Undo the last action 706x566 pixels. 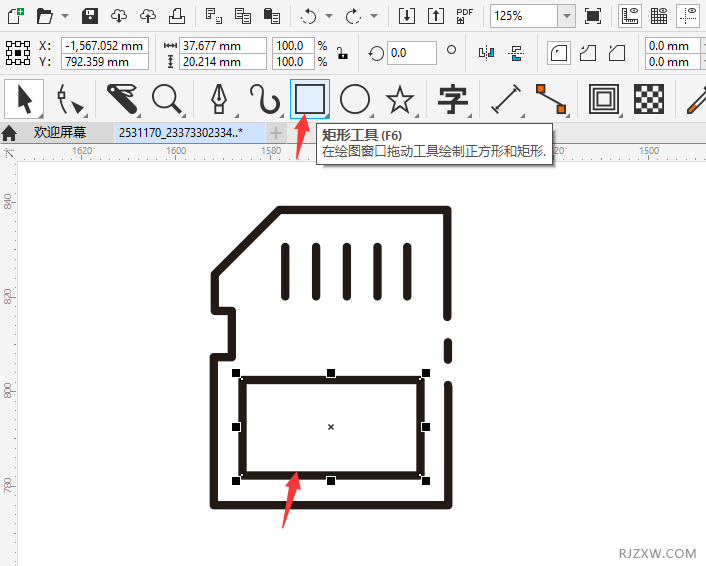pos(309,16)
